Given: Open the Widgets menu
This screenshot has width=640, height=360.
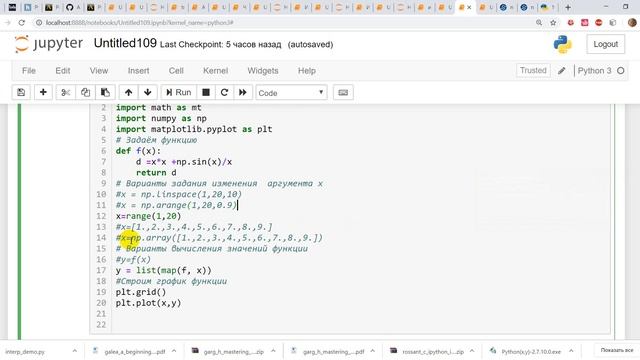Looking at the screenshot, I should point(263,71).
